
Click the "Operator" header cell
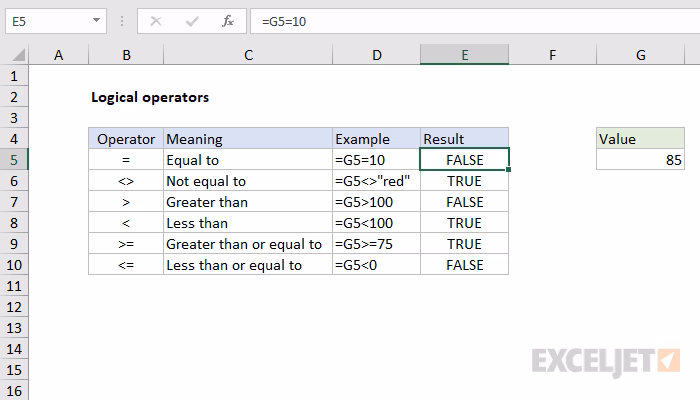pos(126,139)
